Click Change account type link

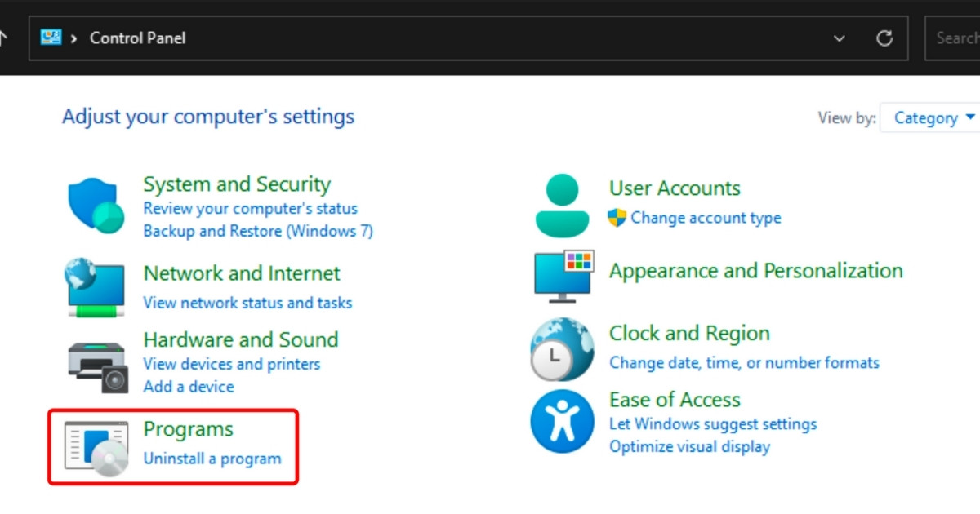[706, 218]
